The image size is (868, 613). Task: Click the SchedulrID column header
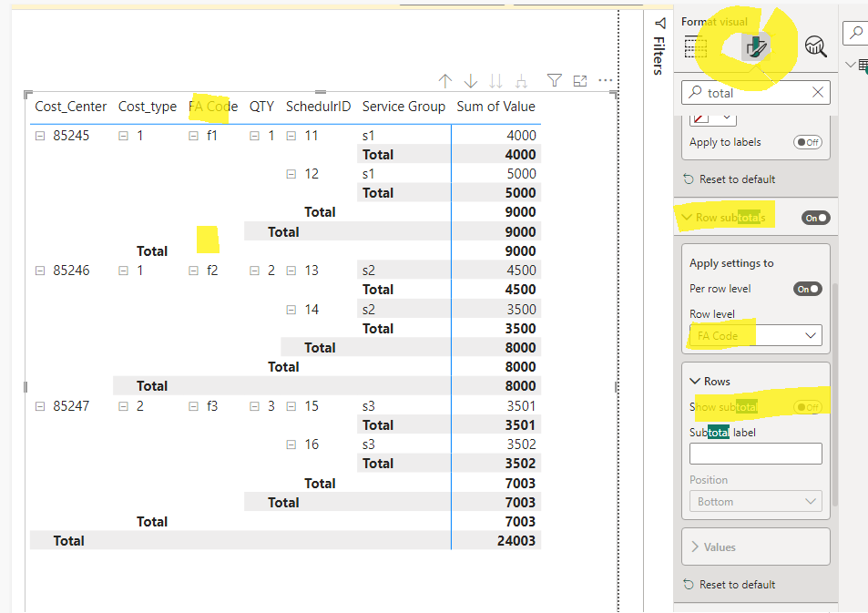318,107
